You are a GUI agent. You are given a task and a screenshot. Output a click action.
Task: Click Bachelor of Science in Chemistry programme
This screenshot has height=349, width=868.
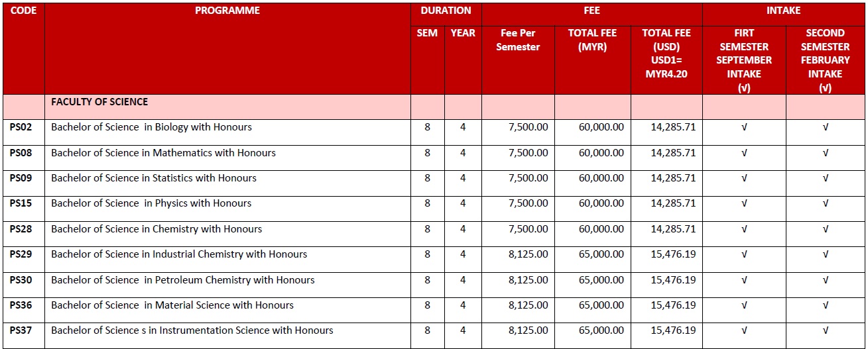coord(156,229)
